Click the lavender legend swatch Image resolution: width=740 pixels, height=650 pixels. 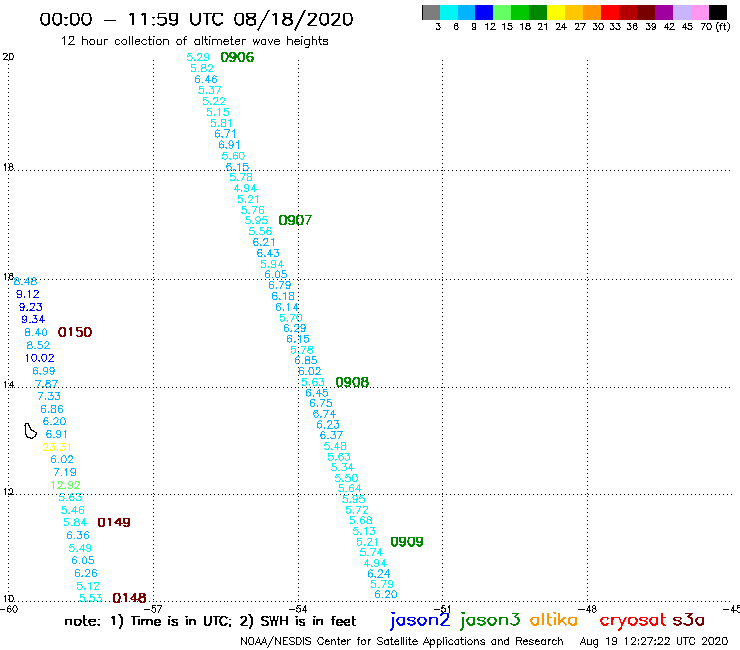pos(681,12)
